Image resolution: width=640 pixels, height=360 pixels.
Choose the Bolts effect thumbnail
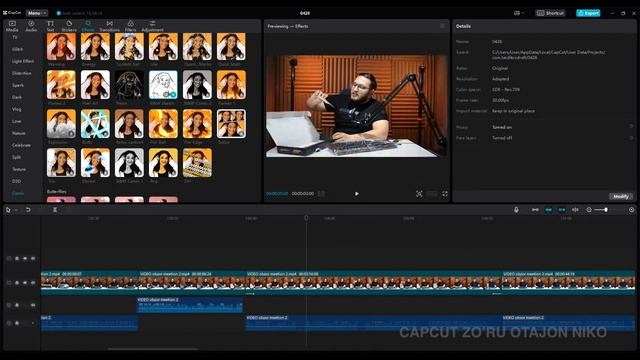[x=95, y=124]
